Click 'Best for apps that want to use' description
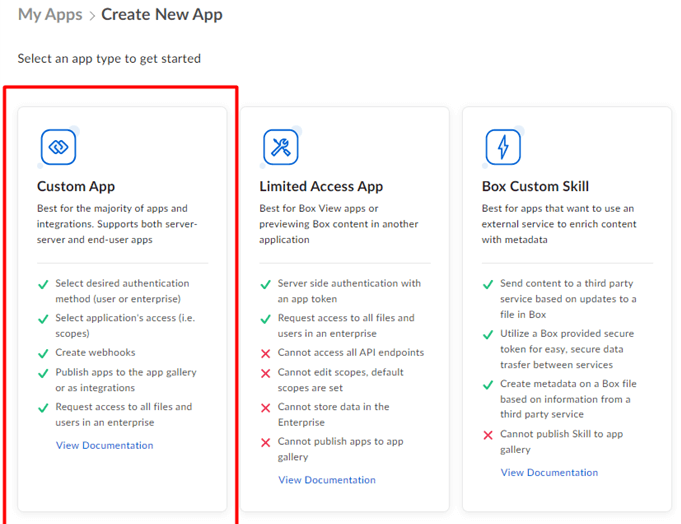 559,224
